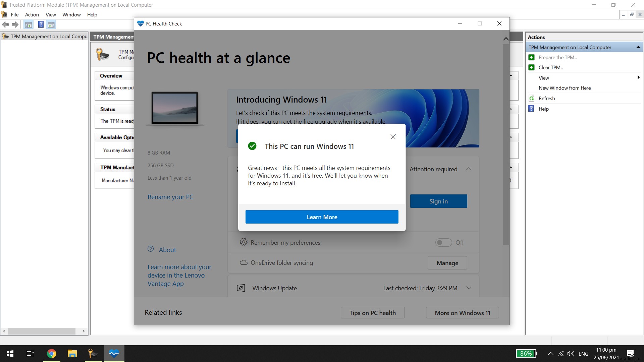Click the Refresh icon in Actions panel
Viewport: 644px width, 362px height.
531,98
